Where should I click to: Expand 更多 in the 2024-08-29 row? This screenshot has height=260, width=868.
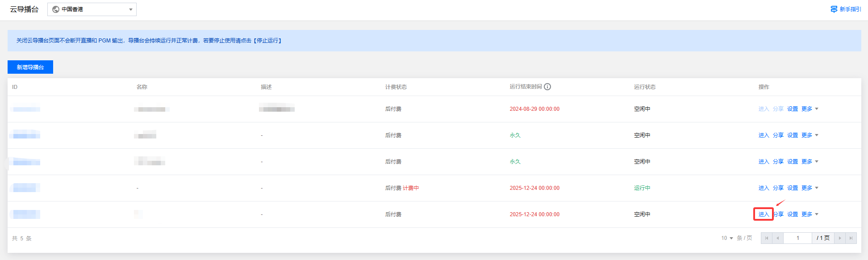click(810, 109)
